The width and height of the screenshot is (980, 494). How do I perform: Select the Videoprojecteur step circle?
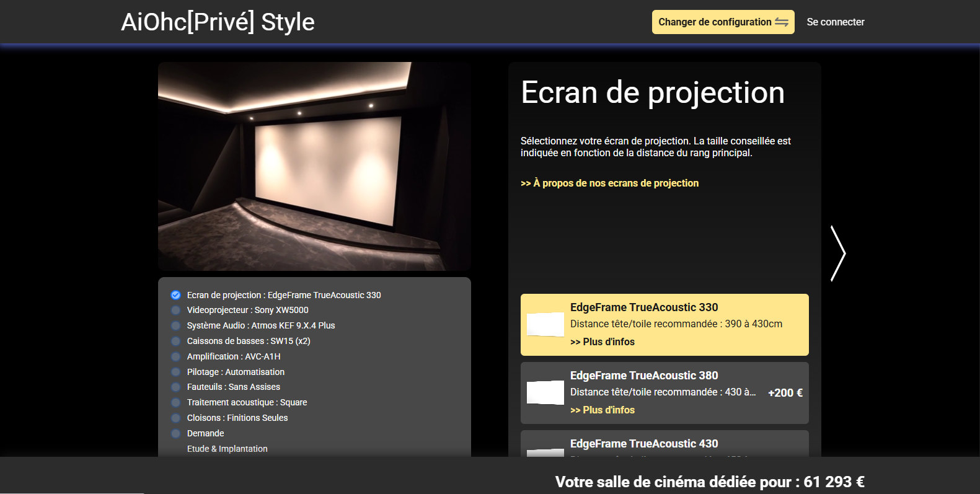coord(176,311)
